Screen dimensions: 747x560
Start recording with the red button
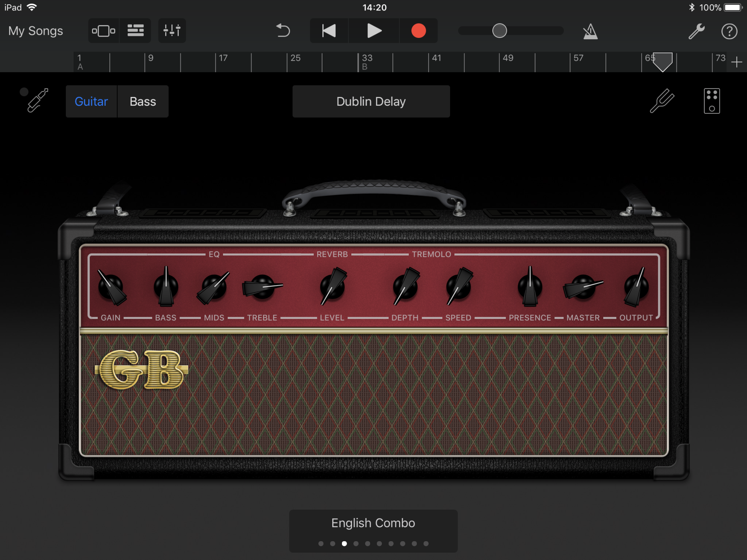(x=419, y=31)
